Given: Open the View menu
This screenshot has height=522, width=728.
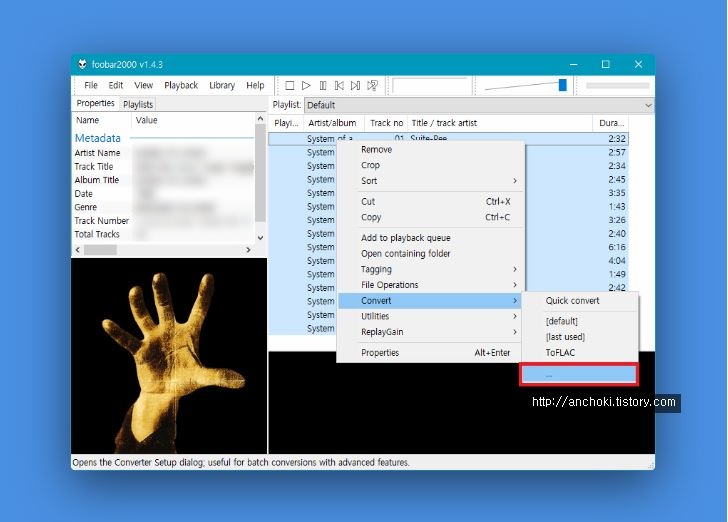Looking at the screenshot, I should (x=143, y=85).
